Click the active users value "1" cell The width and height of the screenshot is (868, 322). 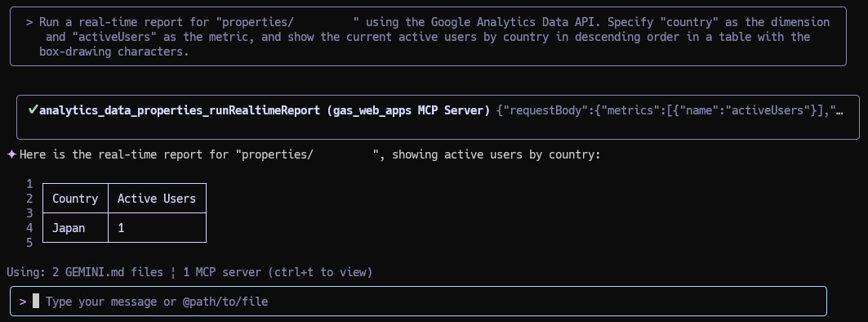pos(157,228)
